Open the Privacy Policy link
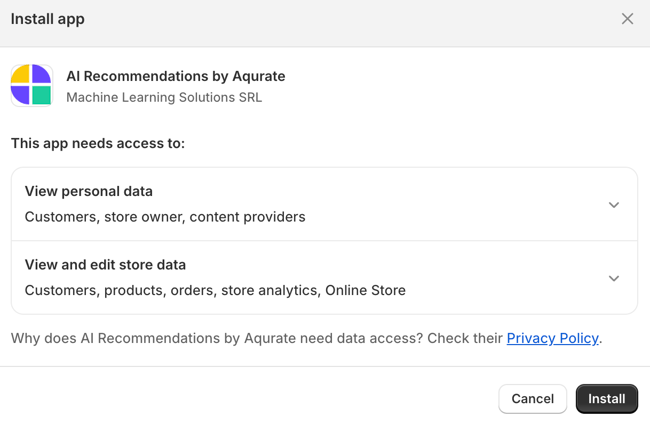Viewport: 650px width, 425px height. [x=553, y=338]
